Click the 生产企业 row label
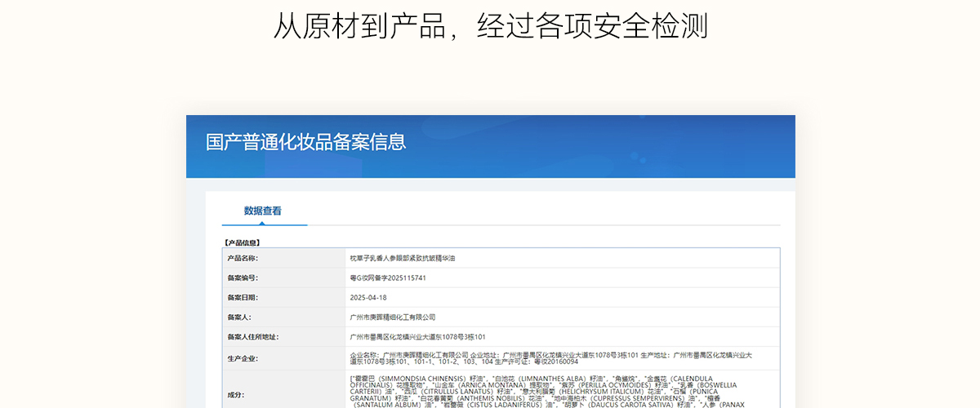 coord(242,358)
